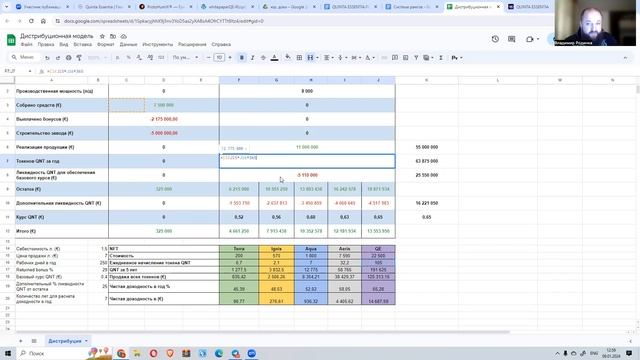This screenshot has width=640, height=360.
Task: Decrease decimal places icon
Action: coord(139,58)
